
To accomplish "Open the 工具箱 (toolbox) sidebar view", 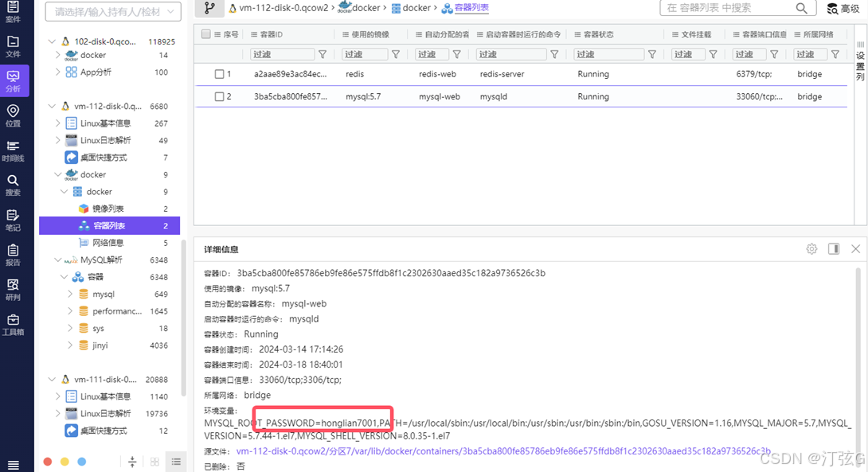I will (x=13, y=325).
